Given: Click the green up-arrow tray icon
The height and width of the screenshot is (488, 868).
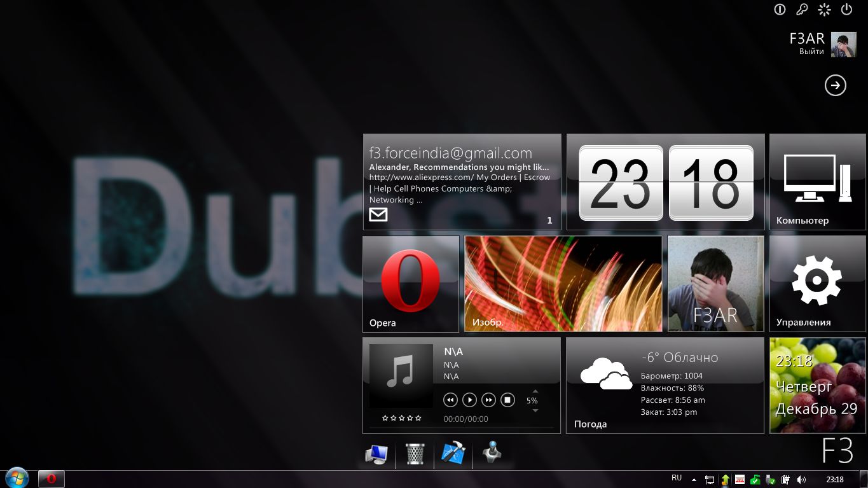Looking at the screenshot, I should point(725,480).
